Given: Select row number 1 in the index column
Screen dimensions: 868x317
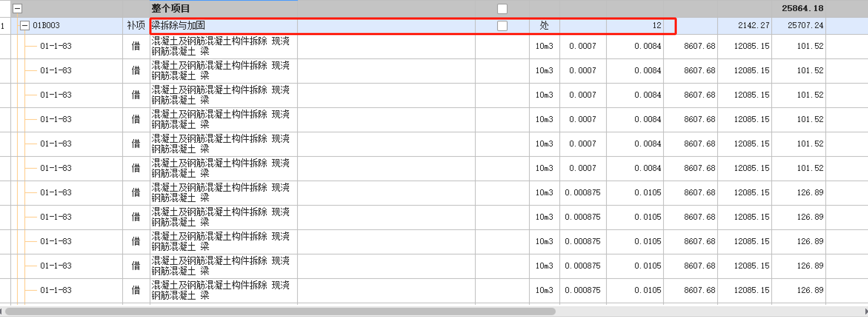Looking at the screenshot, I should [x=3, y=26].
